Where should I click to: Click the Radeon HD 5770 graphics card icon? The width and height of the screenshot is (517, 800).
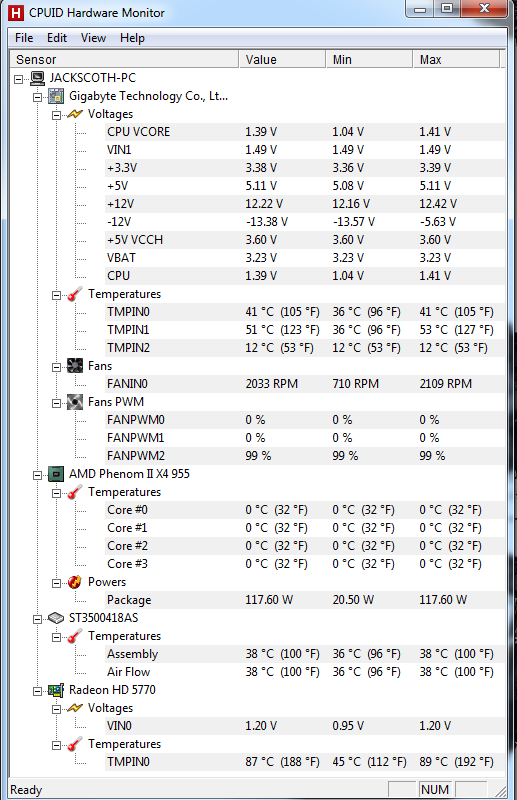(x=56, y=690)
